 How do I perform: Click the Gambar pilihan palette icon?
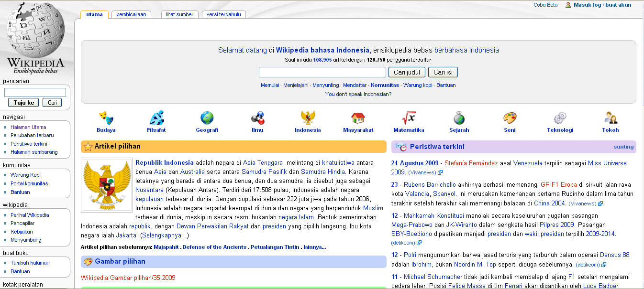[88, 262]
